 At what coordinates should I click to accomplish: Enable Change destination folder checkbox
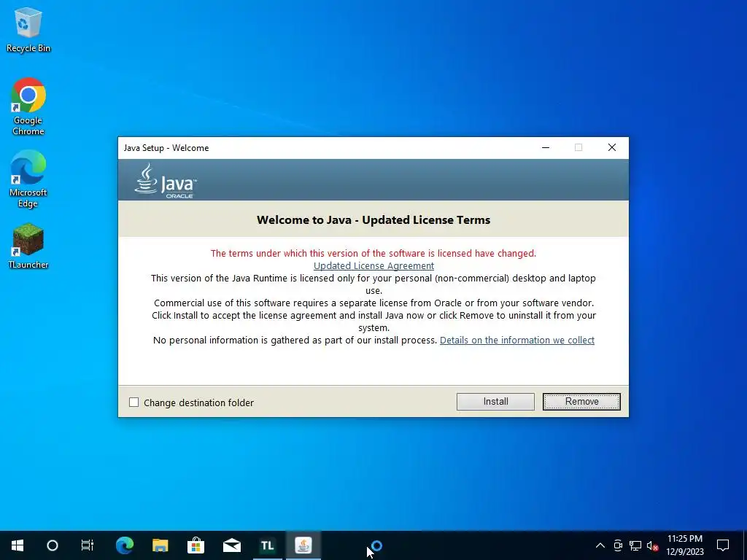click(x=134, y=402)
